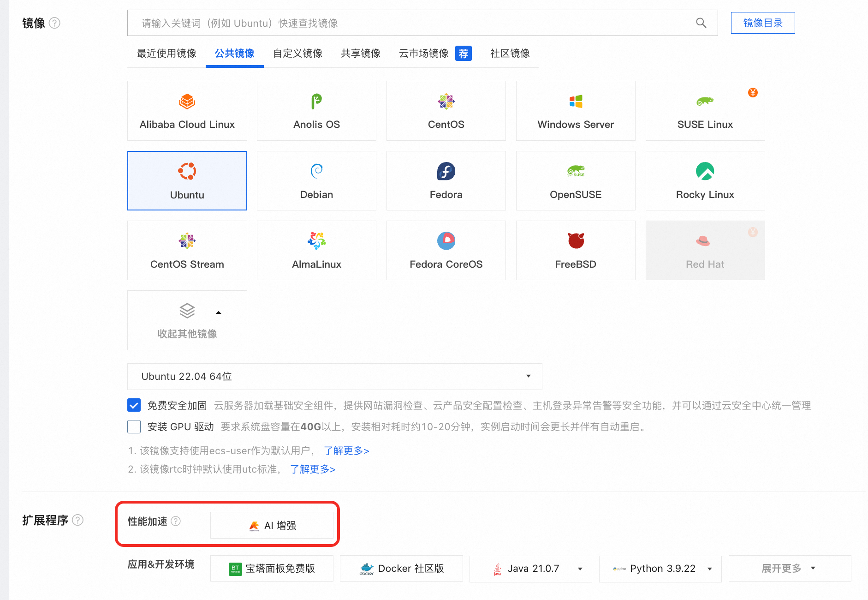This screenshot has height=600, width=868.
Task: Click the 免费安全加固 label text
Action: tap(177, 405)
